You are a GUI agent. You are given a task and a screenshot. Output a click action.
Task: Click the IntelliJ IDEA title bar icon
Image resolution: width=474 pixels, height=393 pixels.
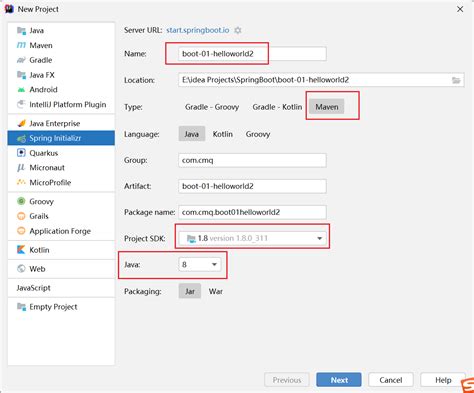pyautogui.click(x=9, y=9)
